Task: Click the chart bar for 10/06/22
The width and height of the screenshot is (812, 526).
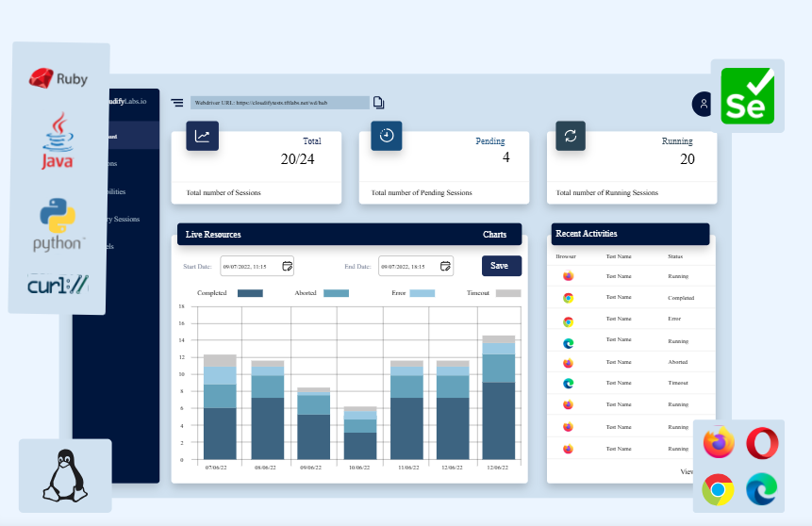Action: (x=360, y=434)
